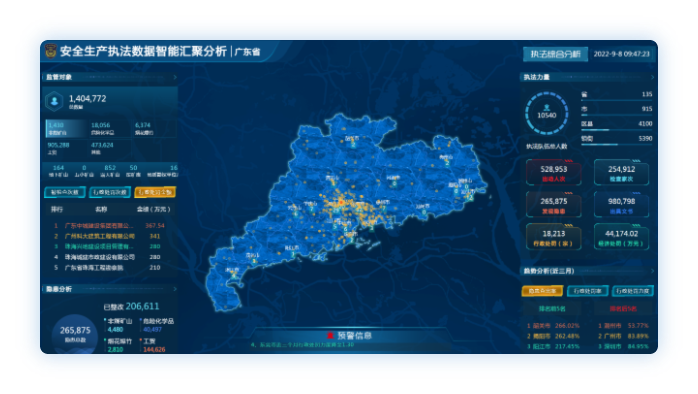Viewport: 698px width, 394px height.
Task: Select the 18,213 administrative penalty card
Action: click(553, 237)
